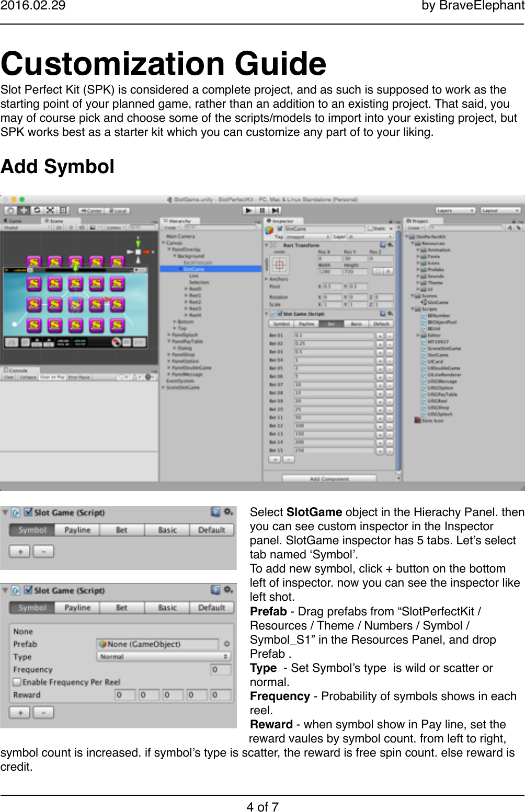The height and width of the screenshot is (812, 525).
Task: Toggle the Static checkbox in Inspector
Action: click(371, 228)
